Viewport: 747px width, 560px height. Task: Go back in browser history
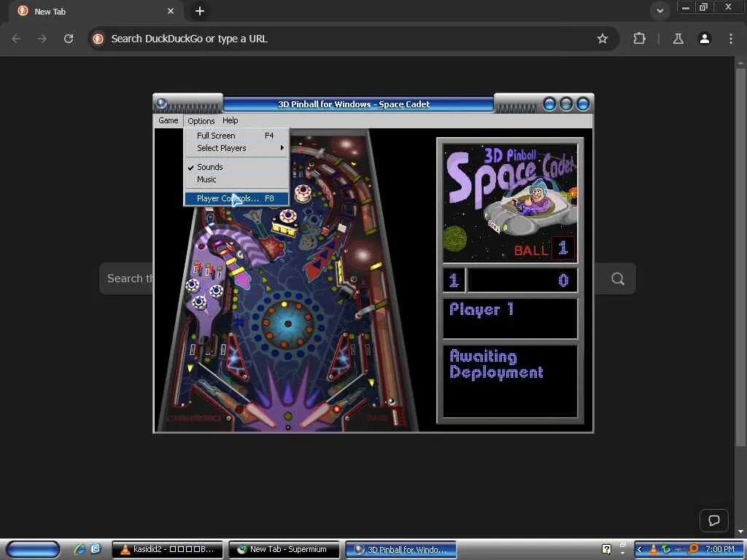point(17,39)
